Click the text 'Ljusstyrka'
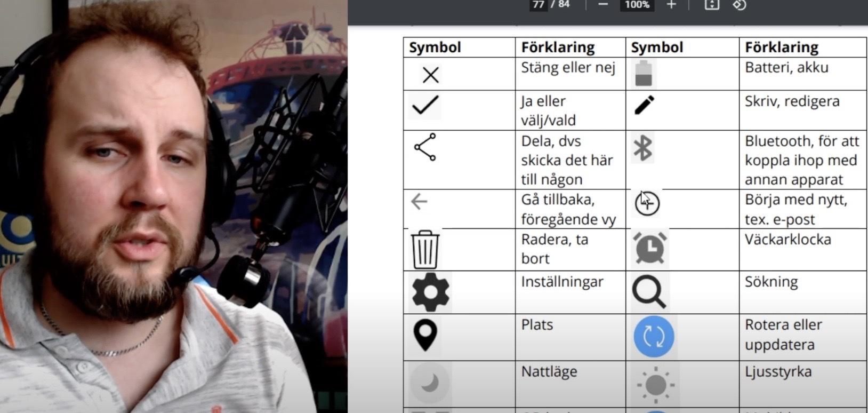 click(x=778, y=371)
